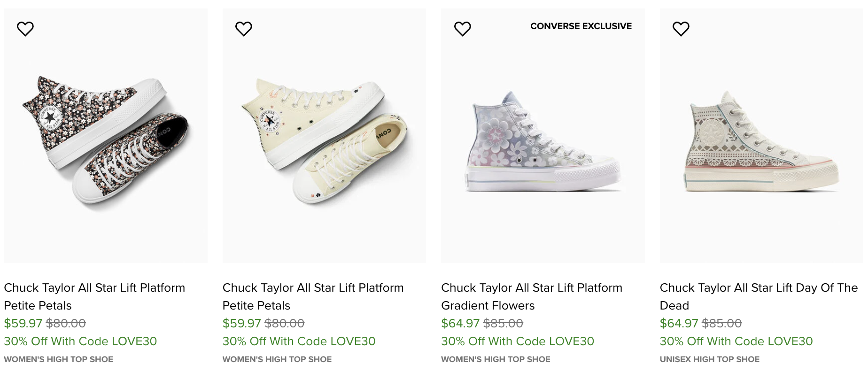The height and width of the screenshot is (372, 868).
Task: Open first Chuck Taylor Petite Petals title link
Action: tap(94, 296)
